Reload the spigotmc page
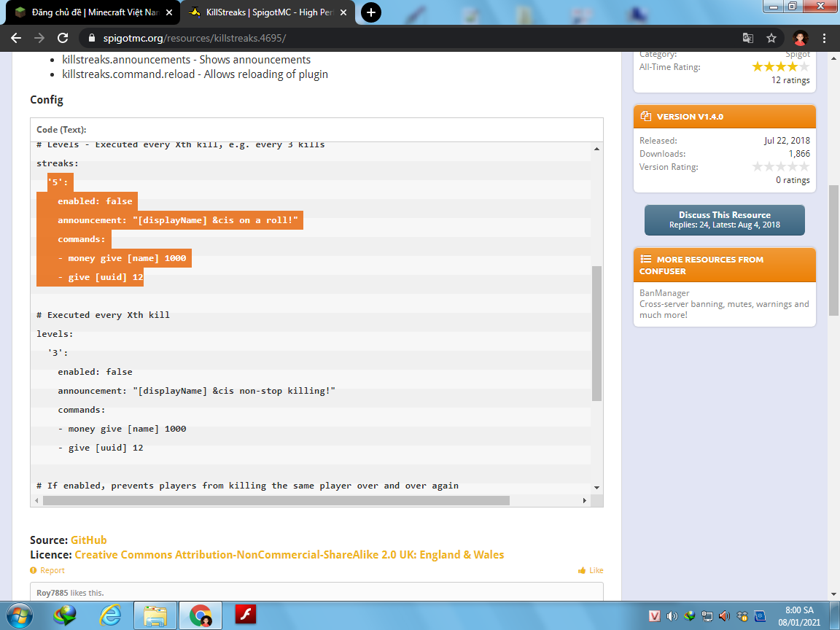Image resolution: width=840 pixels, height=630 pixels. click(x=63, y=38)
